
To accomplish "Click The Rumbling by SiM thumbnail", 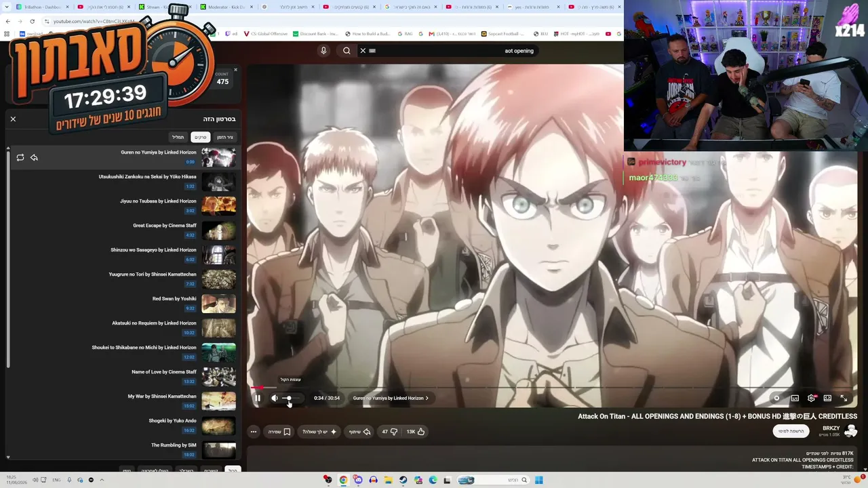I will click(x=218, y=450).
